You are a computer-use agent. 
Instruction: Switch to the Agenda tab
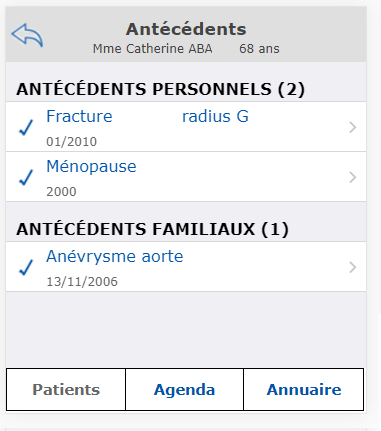[184, 389]
